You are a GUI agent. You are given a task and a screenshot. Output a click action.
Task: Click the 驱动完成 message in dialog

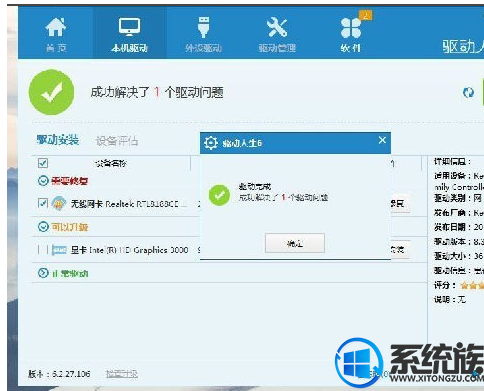[255, 186]
